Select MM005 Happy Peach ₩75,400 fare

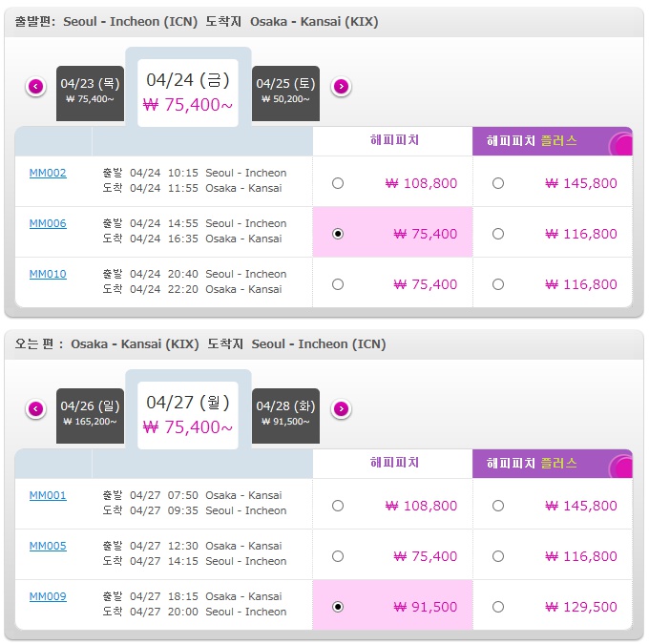pos(338,556)
